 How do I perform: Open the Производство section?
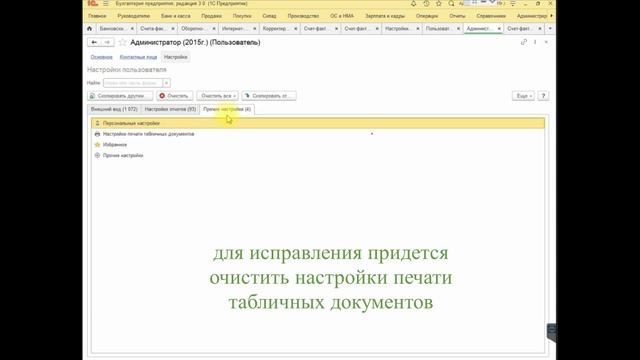click(303, 16)
